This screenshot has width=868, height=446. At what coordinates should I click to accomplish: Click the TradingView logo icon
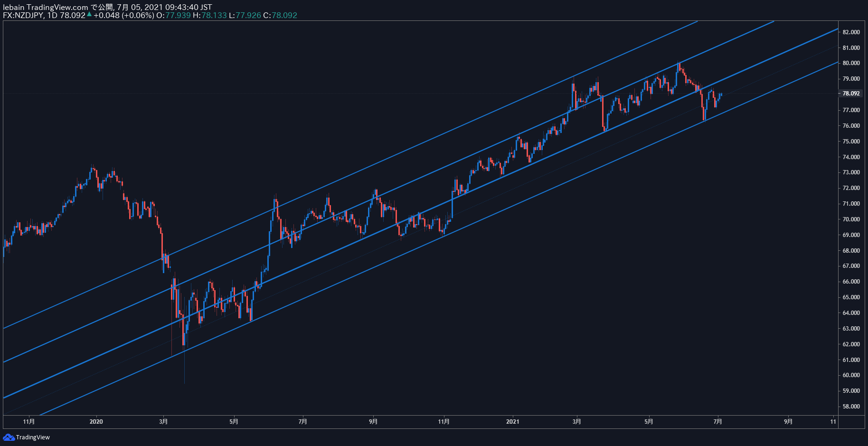click(9, 437)
